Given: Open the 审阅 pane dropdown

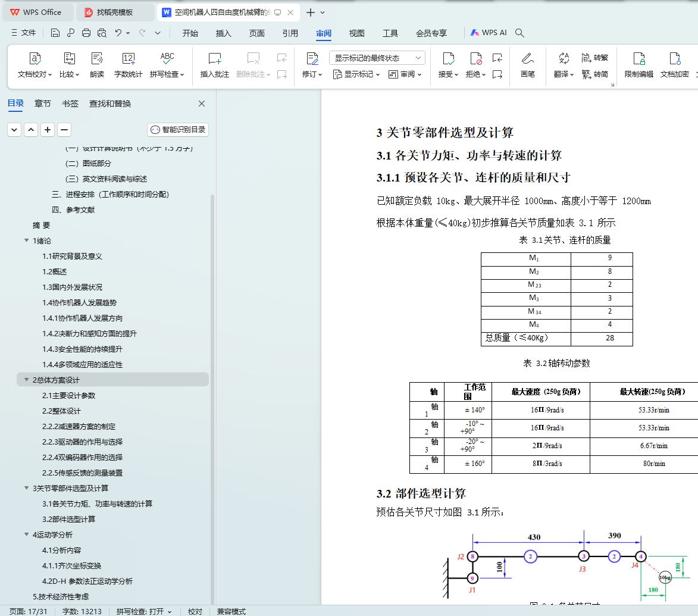Looking at the screenshot, I should click(x=405, y=74).
